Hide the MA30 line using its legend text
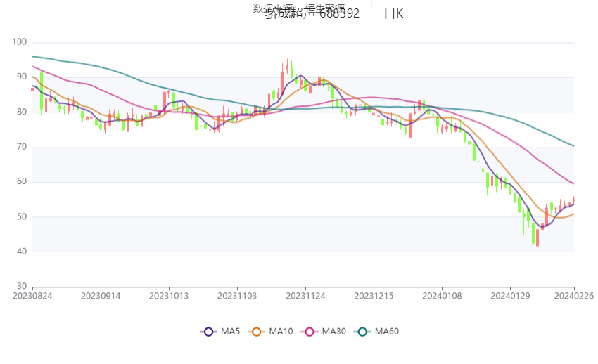This screenshot has width=598, height=364. coord(334,332)
